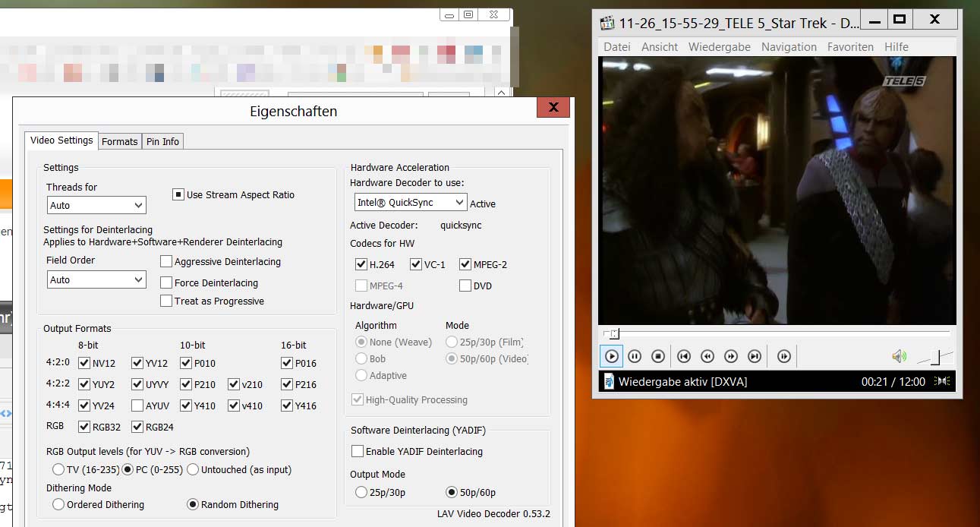Open the Navigation menu
The height and width of the screenshot is (527, 980).
(789, 46)
